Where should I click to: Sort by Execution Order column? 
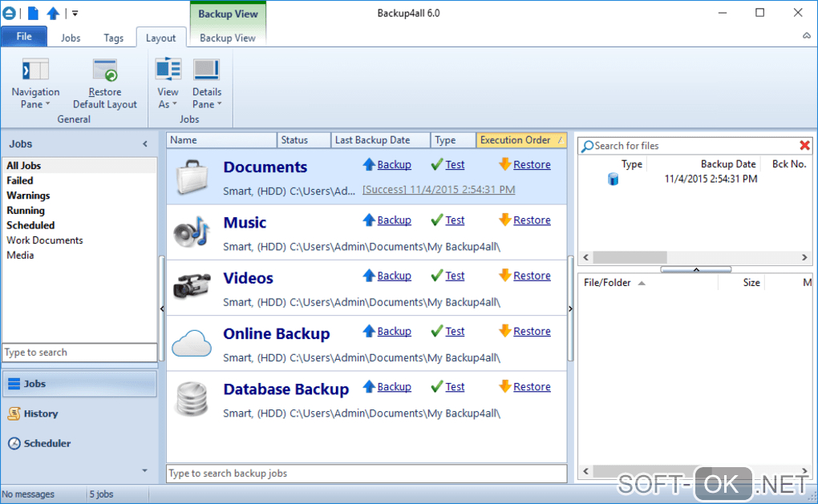click(x=522, y=140)
